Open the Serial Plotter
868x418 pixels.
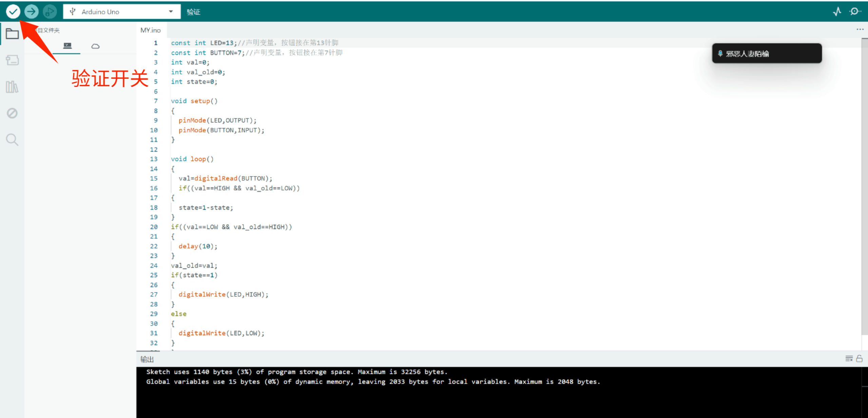837,12
